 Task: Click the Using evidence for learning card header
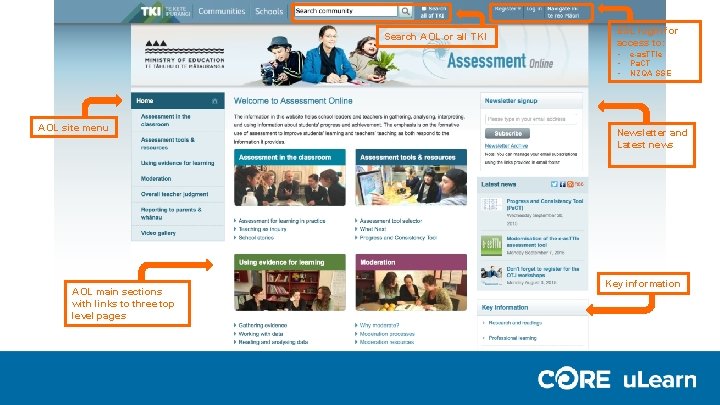290,262
